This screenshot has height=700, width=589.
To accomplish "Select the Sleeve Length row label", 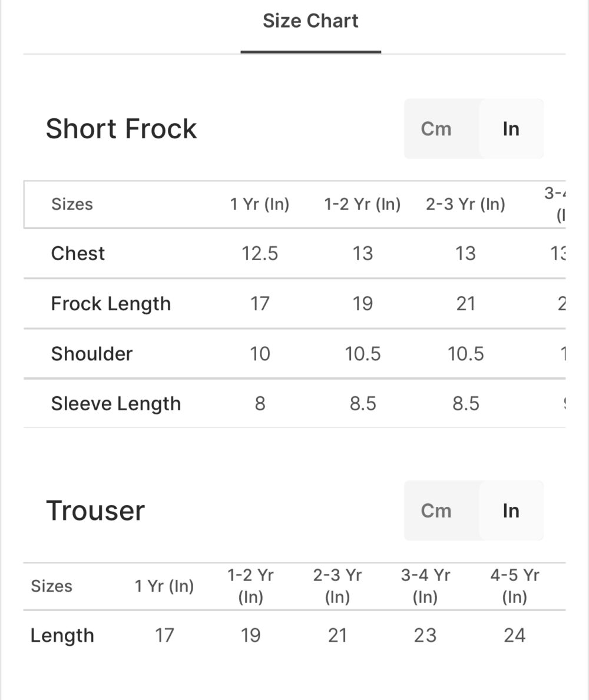I will [x=115, y=404].
